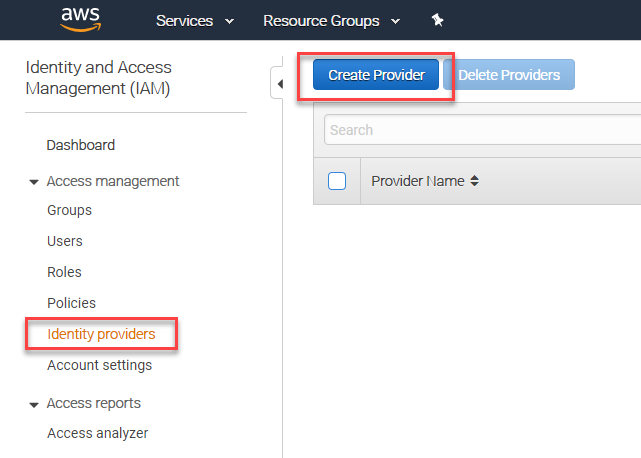Open Dashboard in IAM sidebar
The width and height of the screenshot is (641, 458).
tap(81, 145)
